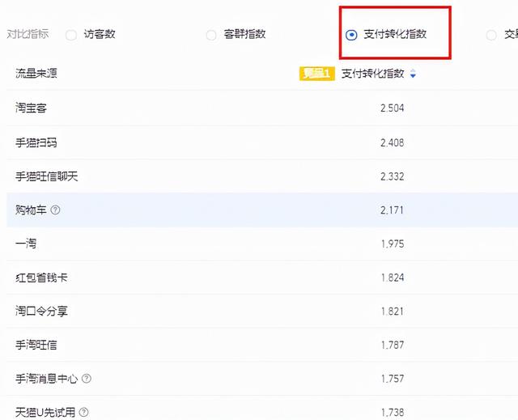518x420 pixels.
Task: Click the 淘口令分享 traffic source
Action: click(41, 312)
